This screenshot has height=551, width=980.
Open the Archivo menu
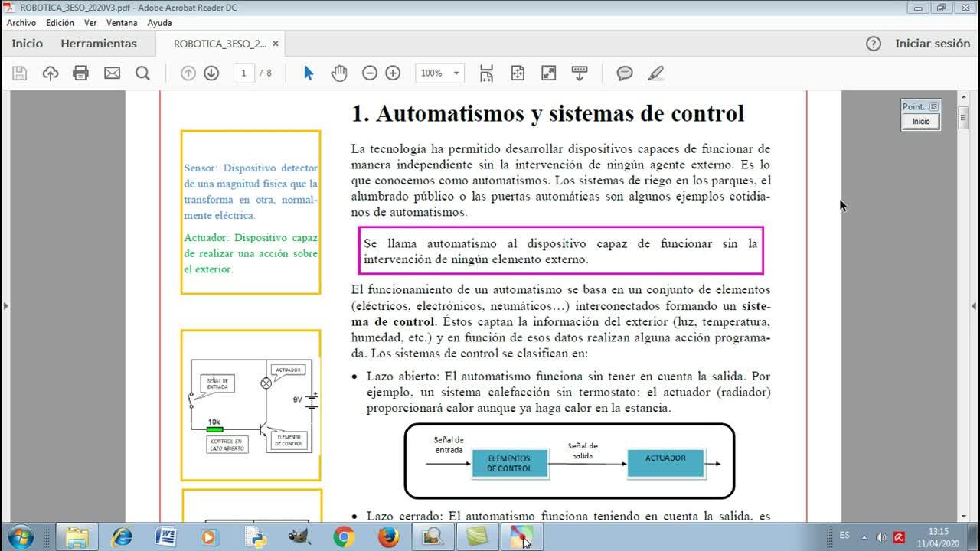tap(21, 23)
